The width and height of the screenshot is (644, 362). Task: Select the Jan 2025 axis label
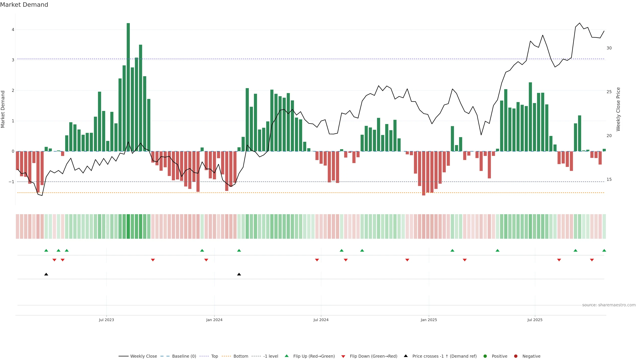pos(429,320)
